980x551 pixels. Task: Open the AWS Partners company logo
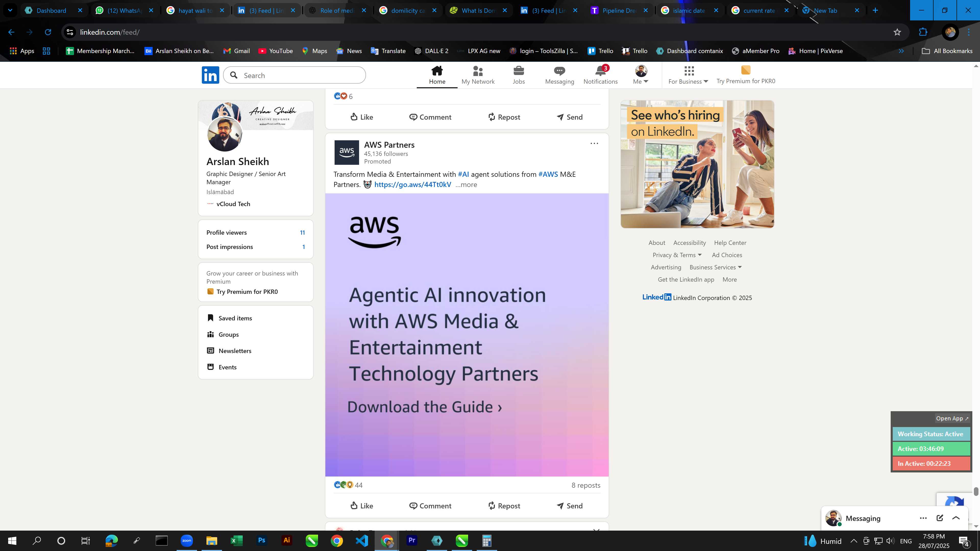tap(347, 153)
